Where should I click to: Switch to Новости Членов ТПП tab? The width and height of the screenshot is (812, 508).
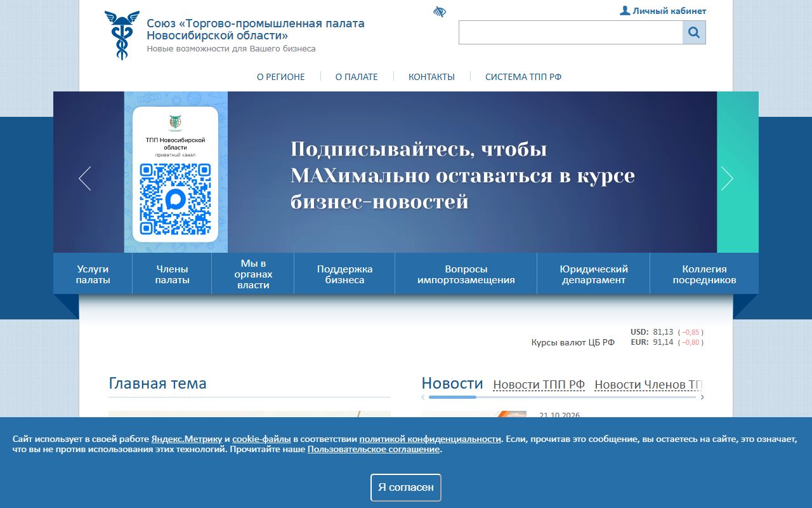(648, 385)
